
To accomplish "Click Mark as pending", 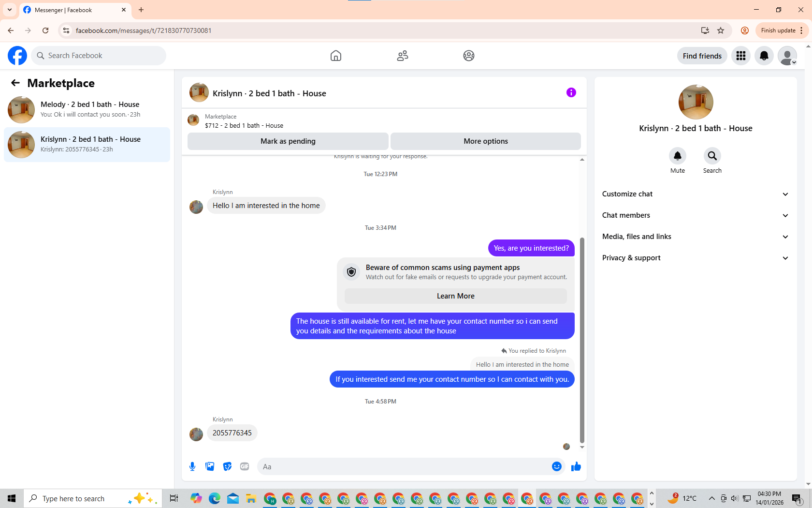I will coord(288,141).
